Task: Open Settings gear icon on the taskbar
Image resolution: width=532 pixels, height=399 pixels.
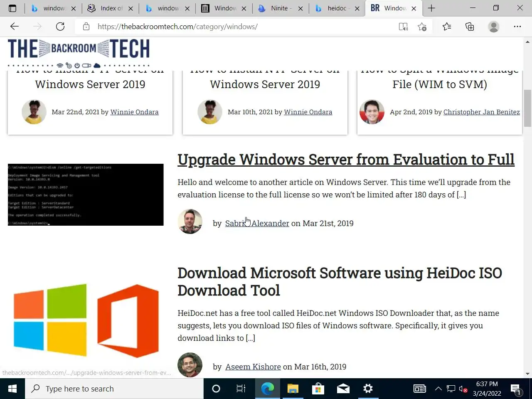Action: (x=368, y=389)
